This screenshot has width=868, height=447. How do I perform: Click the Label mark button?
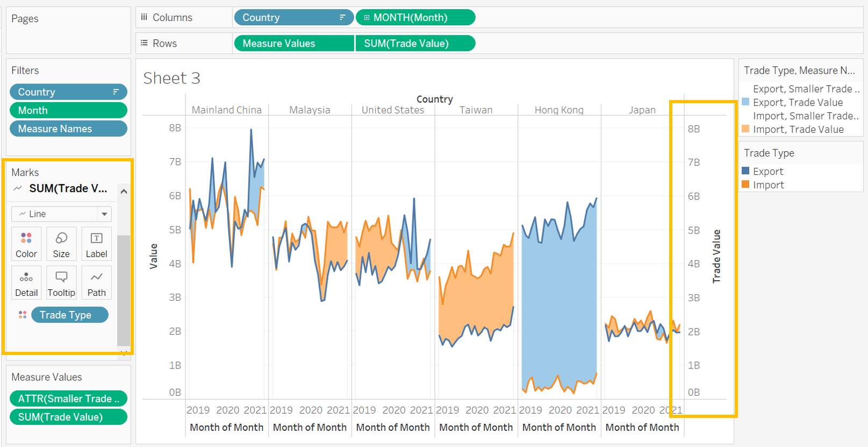96,244
